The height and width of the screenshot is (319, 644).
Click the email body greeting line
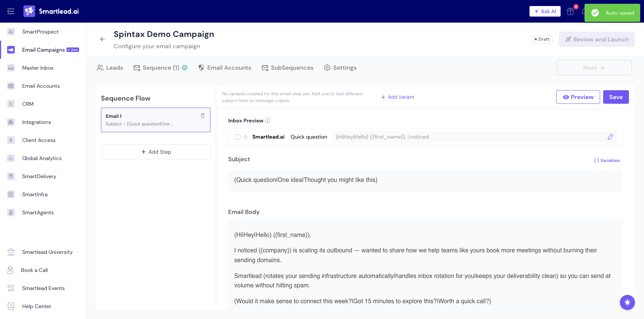273,235
